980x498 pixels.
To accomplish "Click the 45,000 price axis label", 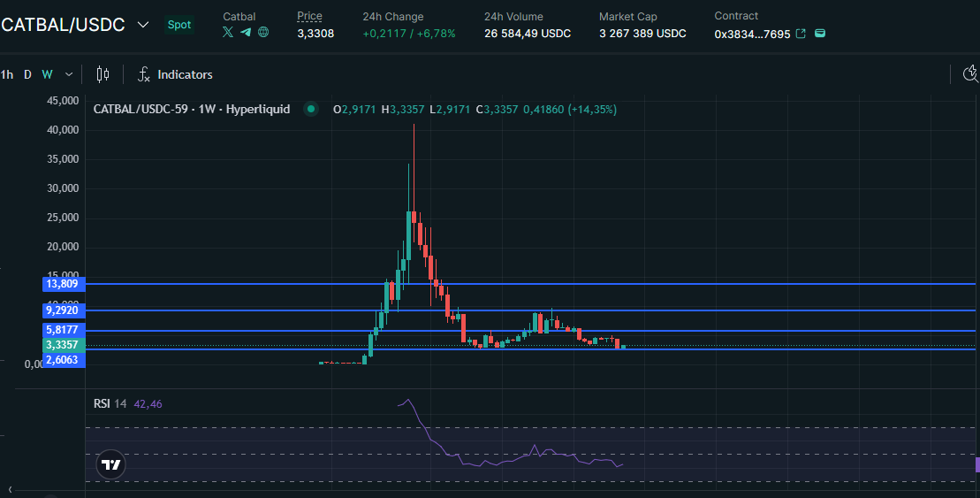I will click(x=63, y=101).
